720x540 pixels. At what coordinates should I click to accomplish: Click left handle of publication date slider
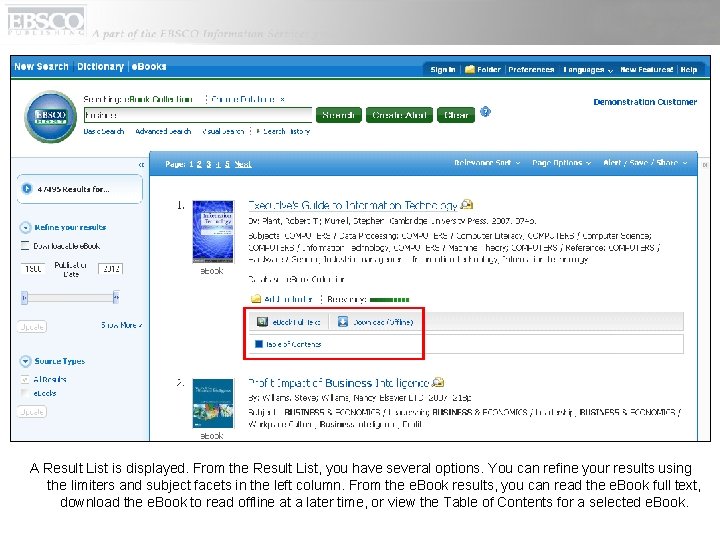24,298
